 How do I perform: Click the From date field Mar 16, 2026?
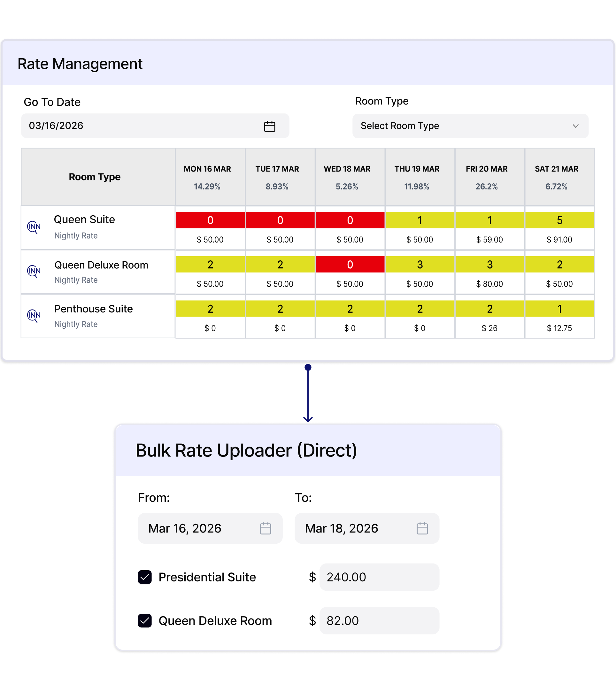[x=210, y=528]
